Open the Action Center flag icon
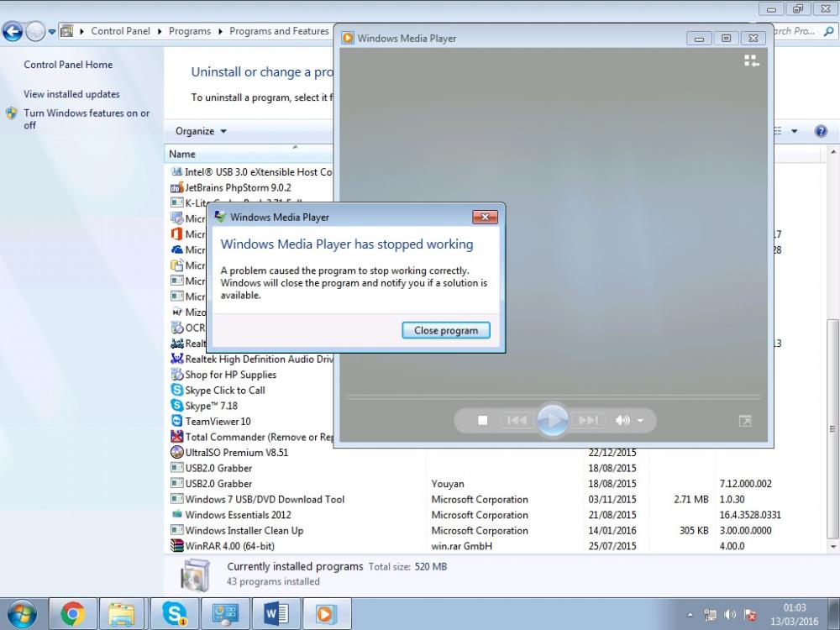The width and height of the screenshot is (840, 630). coord(750,615)
